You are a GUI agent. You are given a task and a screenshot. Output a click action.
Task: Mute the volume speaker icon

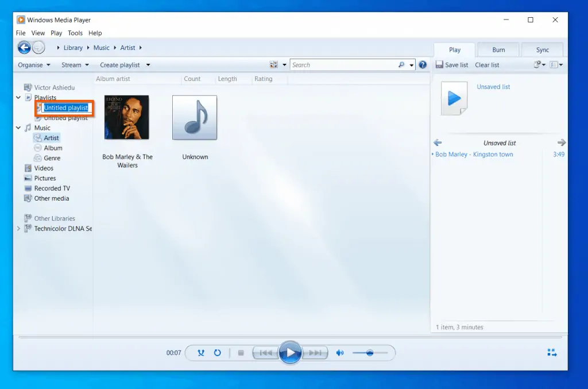339,353
